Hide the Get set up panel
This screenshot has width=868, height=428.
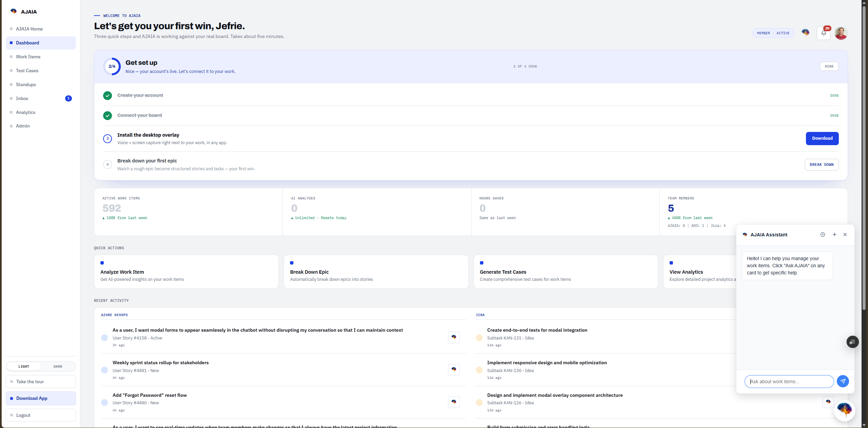point(829,66)
